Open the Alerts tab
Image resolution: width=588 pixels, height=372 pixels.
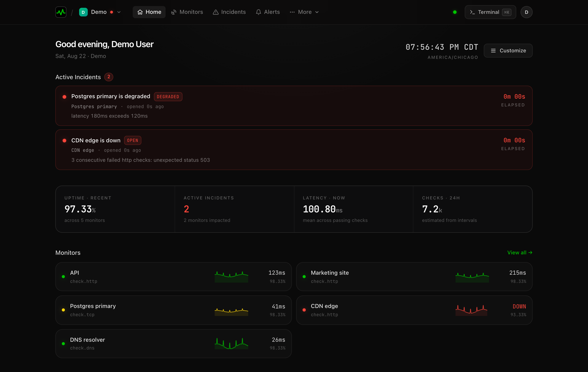point(268,12)
